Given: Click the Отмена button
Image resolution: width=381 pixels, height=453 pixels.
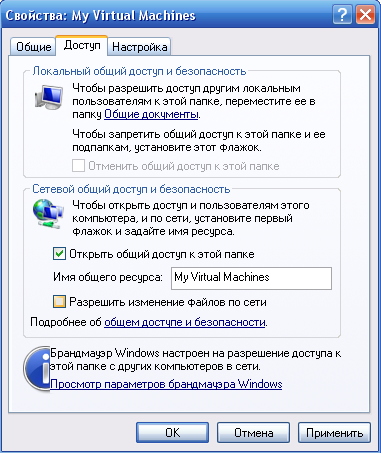Looking at the screenshot, I should (254, 433).
